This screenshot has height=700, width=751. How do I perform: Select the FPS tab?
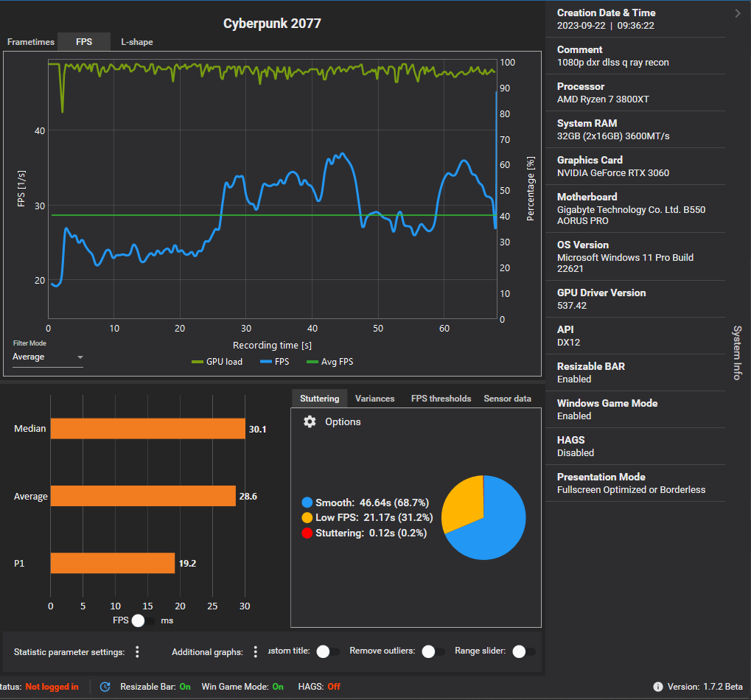84,42
